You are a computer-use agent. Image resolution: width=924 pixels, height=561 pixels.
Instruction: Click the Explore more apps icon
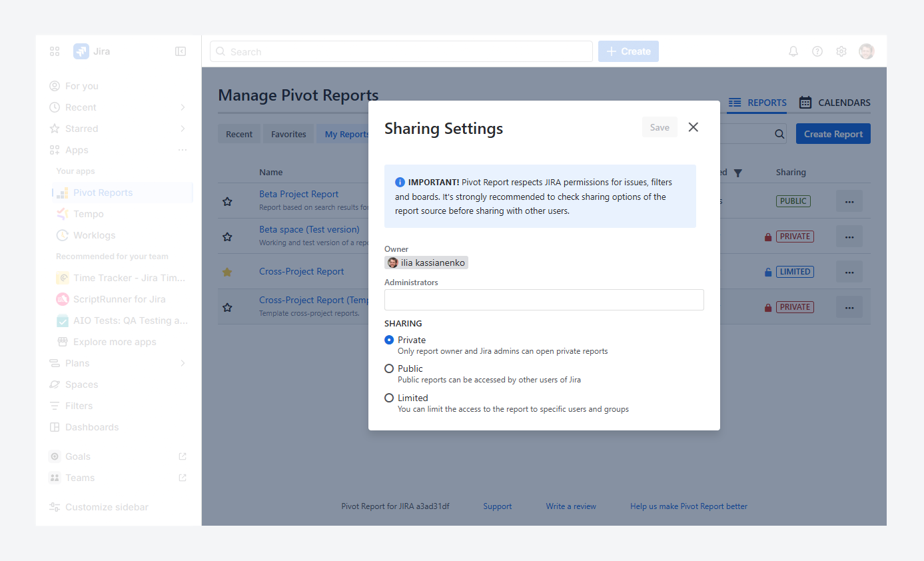coord(63,342)
